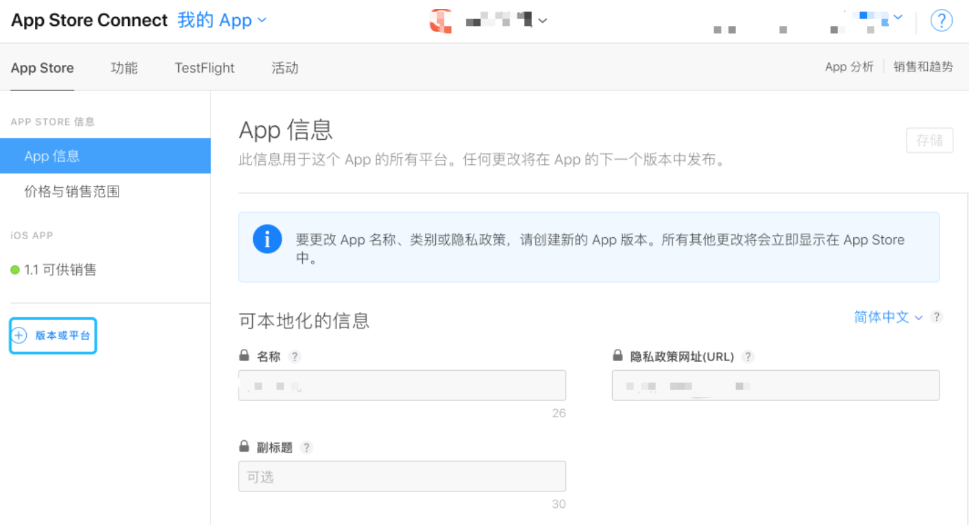
Task: Open the 我的 App dropdown menu
Action: 222,21
